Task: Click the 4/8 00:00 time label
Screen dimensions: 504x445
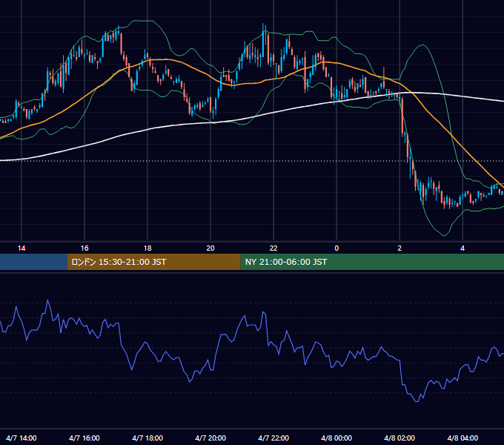Action: click(x=336, y=438)
